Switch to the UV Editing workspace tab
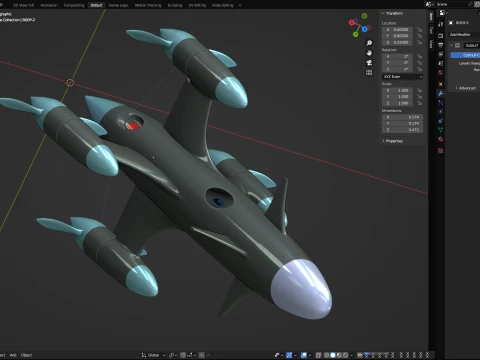The width and height of the screenshot is (480, 360). [x=197, y=5]
